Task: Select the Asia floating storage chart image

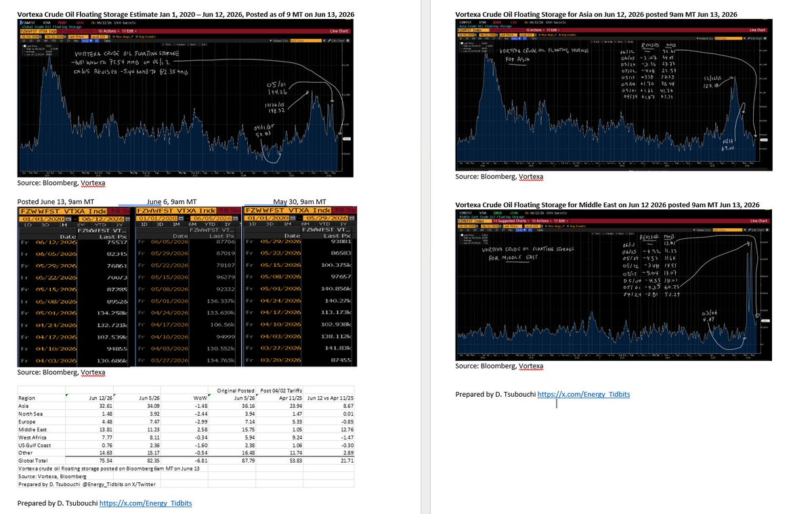Action: [614, 95]
